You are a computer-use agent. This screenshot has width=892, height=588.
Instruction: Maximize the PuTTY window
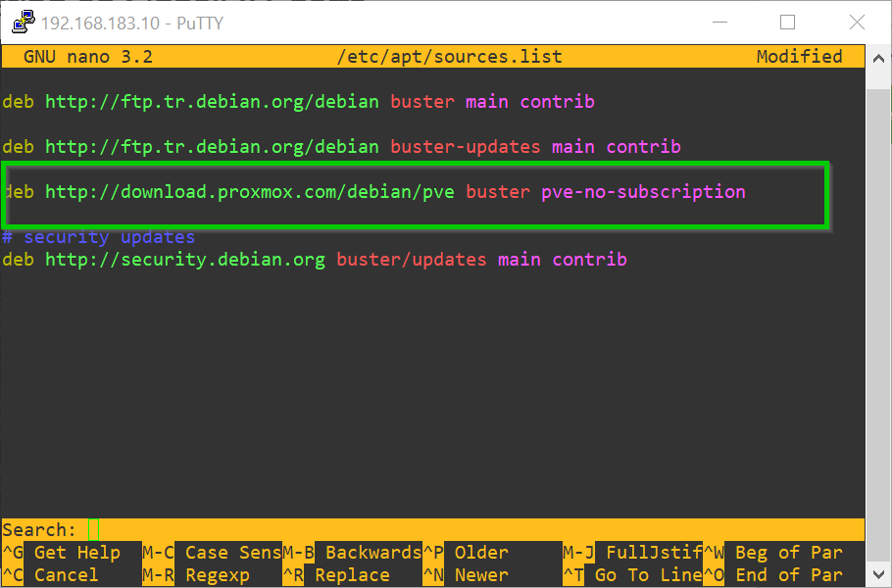[x=787, y=23]
